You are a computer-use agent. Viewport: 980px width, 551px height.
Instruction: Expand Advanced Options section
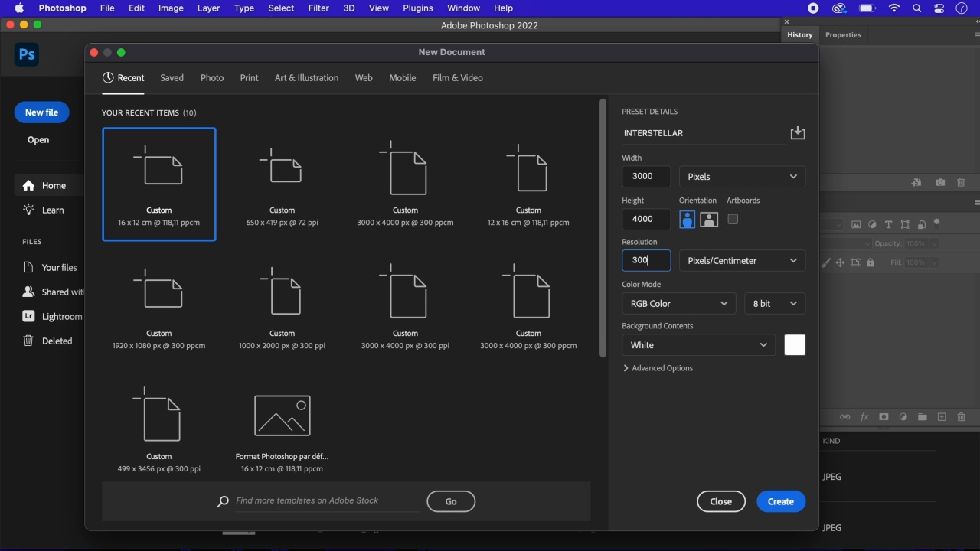(658, 368)
